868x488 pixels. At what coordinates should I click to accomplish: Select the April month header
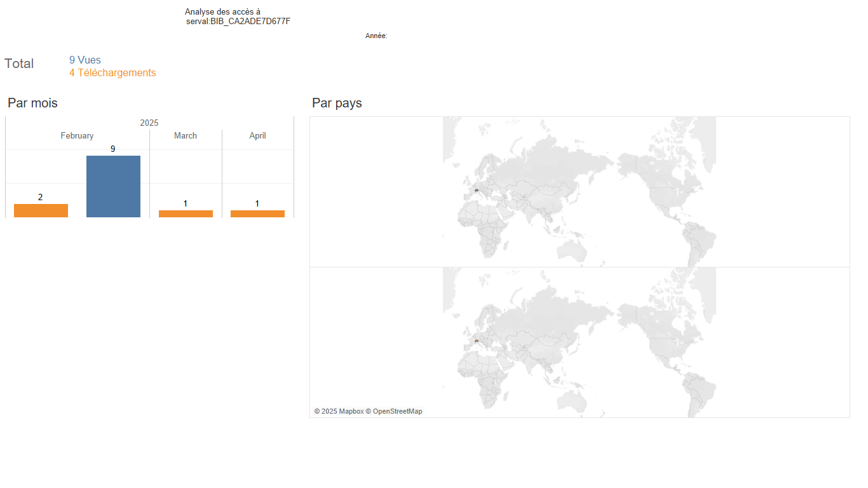pyautogui.click(x=257, y=135)
